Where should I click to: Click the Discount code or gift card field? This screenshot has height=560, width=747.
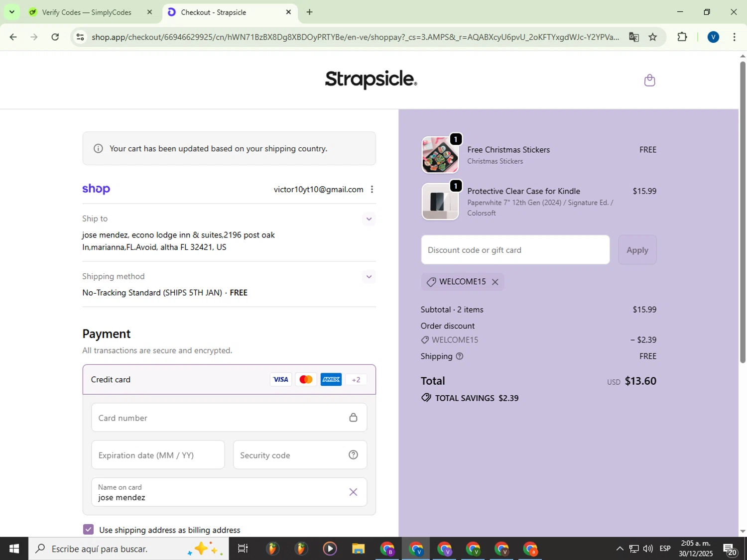coord(515,250)
